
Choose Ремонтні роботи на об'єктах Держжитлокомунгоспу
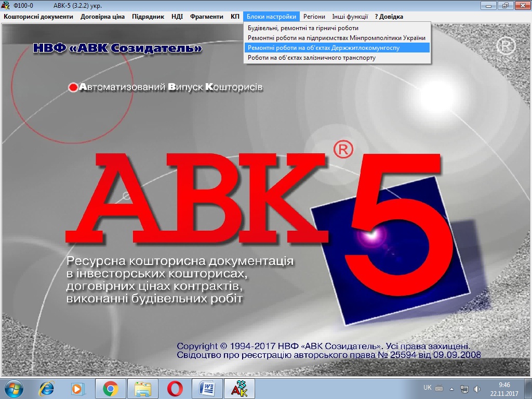(x=337, y=48)
